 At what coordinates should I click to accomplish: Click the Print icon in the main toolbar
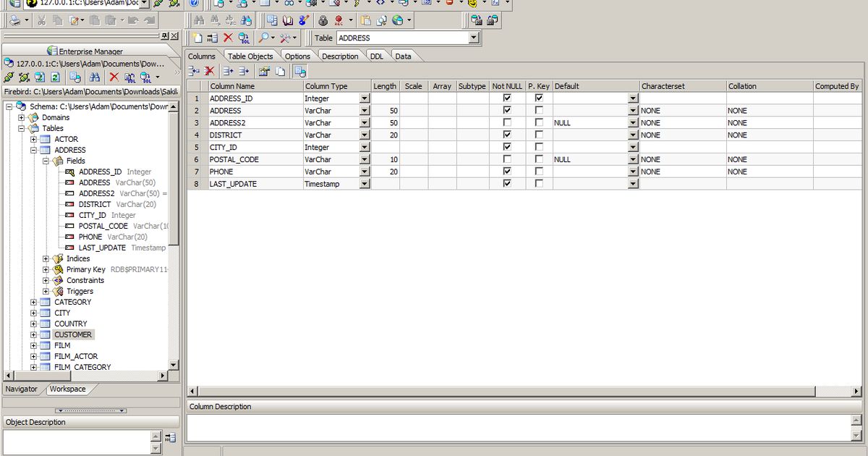click(x=16, y=20)
